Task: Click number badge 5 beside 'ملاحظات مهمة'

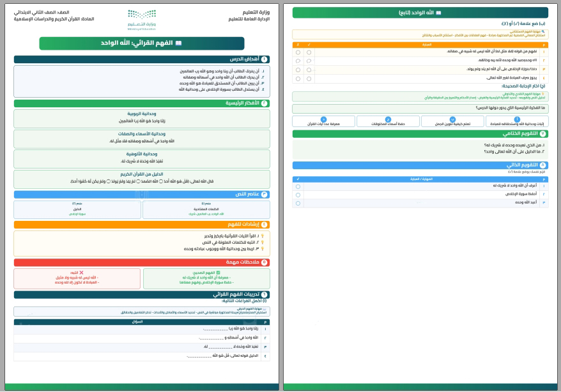Action: pyautogui.click(x=264, y=262)
